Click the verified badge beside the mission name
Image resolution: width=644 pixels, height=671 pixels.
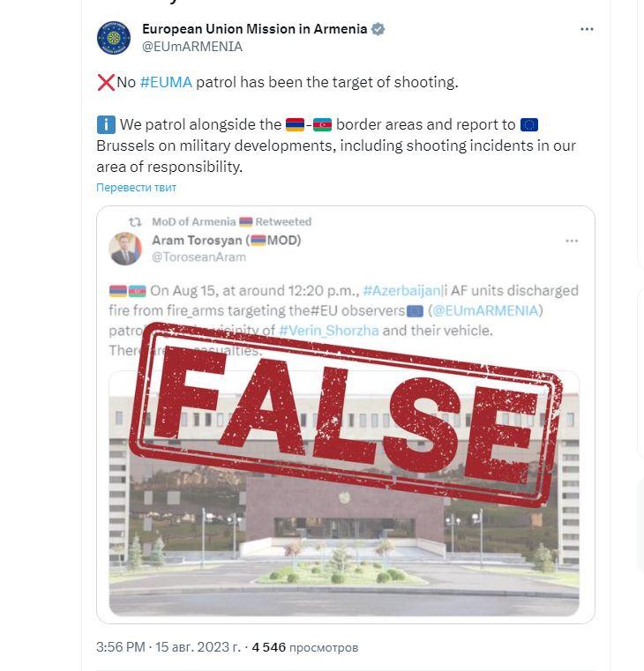click(378, 29)
